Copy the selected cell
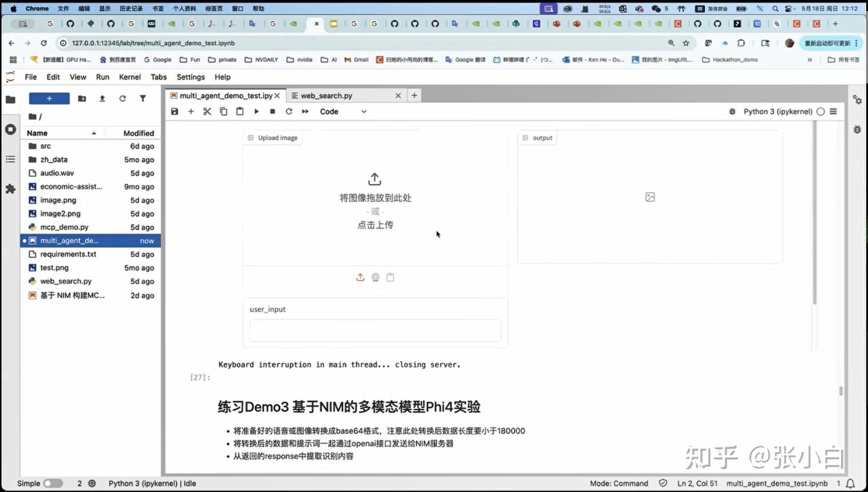868x492 pixels. pos(224,112)
